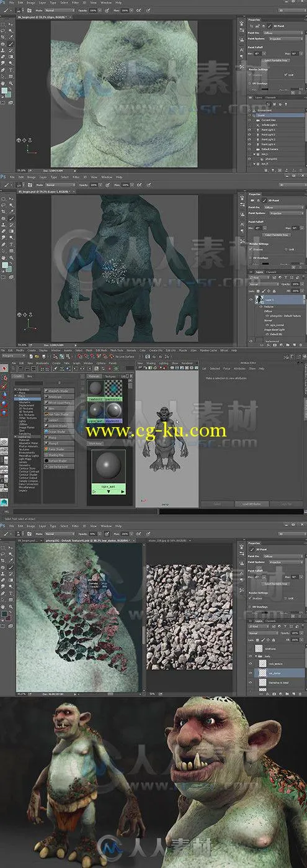The width and height of the screenshot is (307, 868).
Task: Select the ogre_normal texture entry under Layer 1
Action: click(277, 325)
